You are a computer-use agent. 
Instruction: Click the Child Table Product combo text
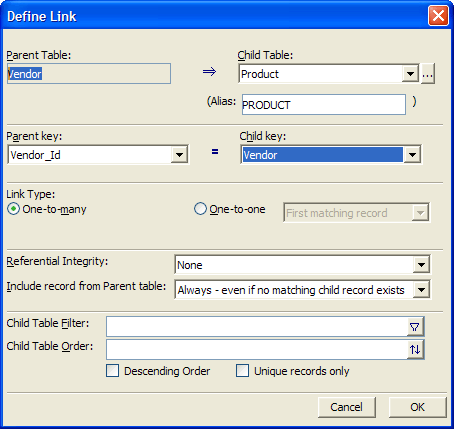coord(260,74)
